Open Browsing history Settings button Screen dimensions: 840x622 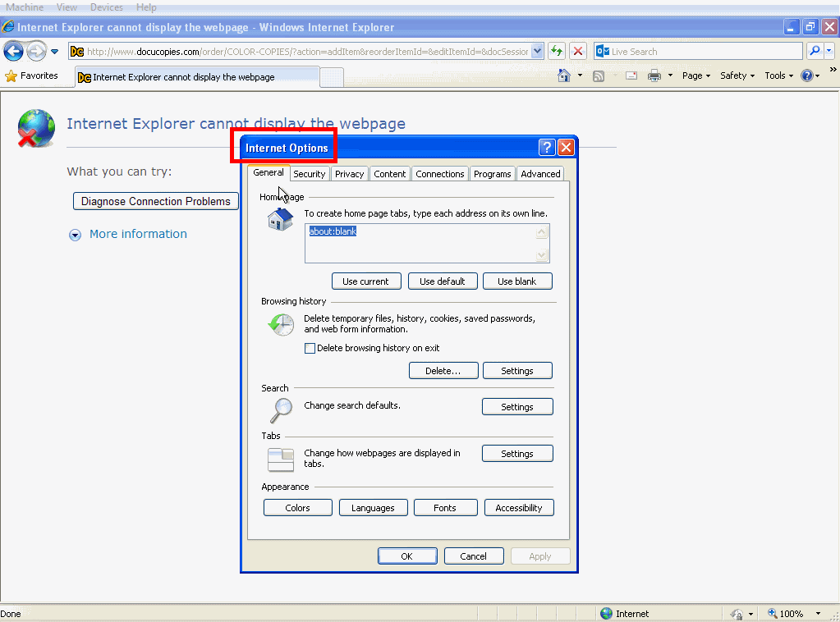[x=517, y=370]
